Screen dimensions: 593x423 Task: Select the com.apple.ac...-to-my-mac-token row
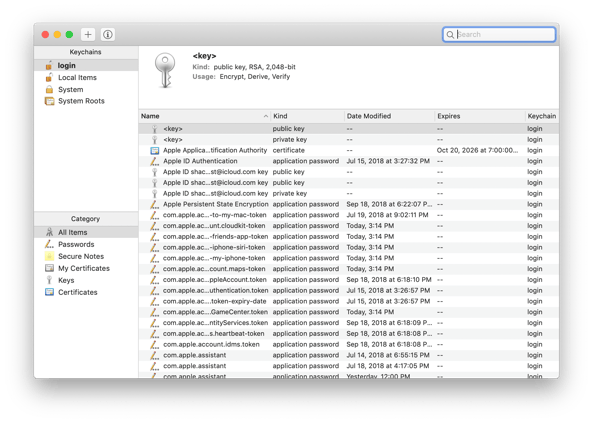click(x=349, y=215)
